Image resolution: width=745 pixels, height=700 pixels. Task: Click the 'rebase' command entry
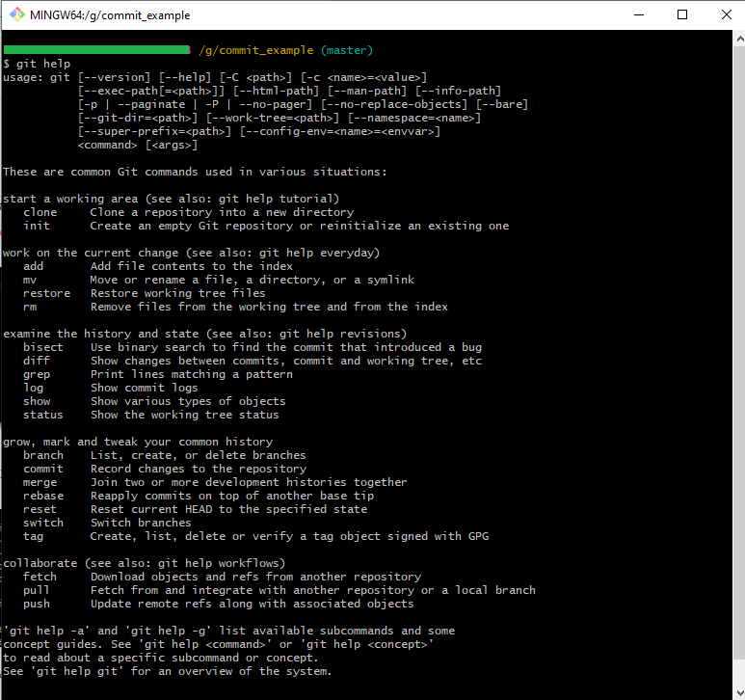[42, 496]
